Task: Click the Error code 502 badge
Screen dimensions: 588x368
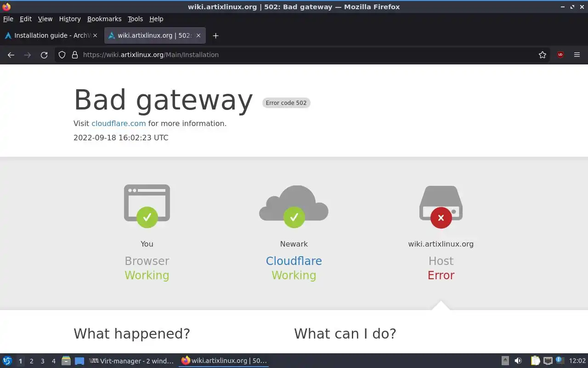Action: tap(286, 103)
